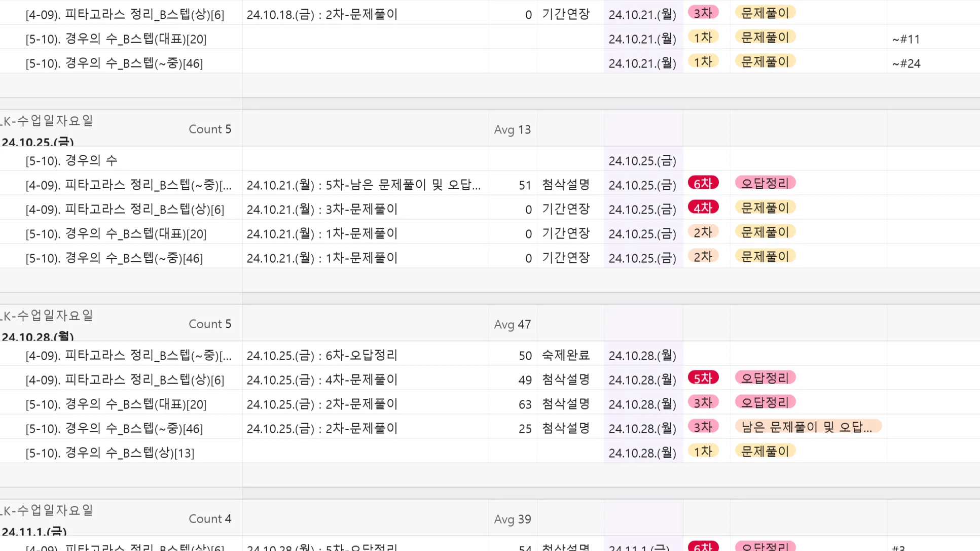Click the '~#24' note cell
Screen dimensions: 980x551
(x=906, y=63)
